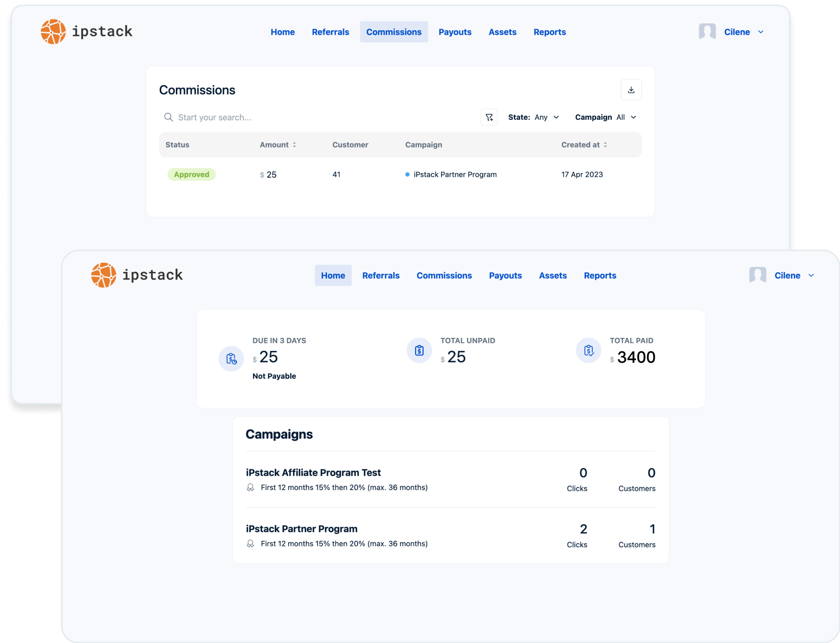Open Assets tab in the Commissions window
840x643 pixels.
coord(502,32)
